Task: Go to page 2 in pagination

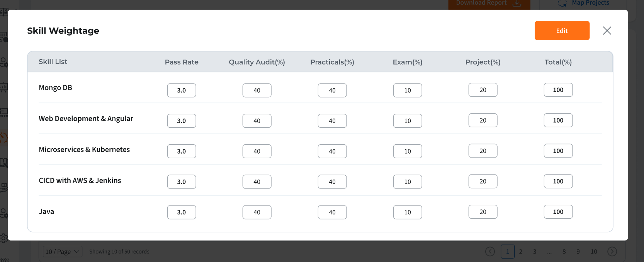Action: (x=521, y=252)
